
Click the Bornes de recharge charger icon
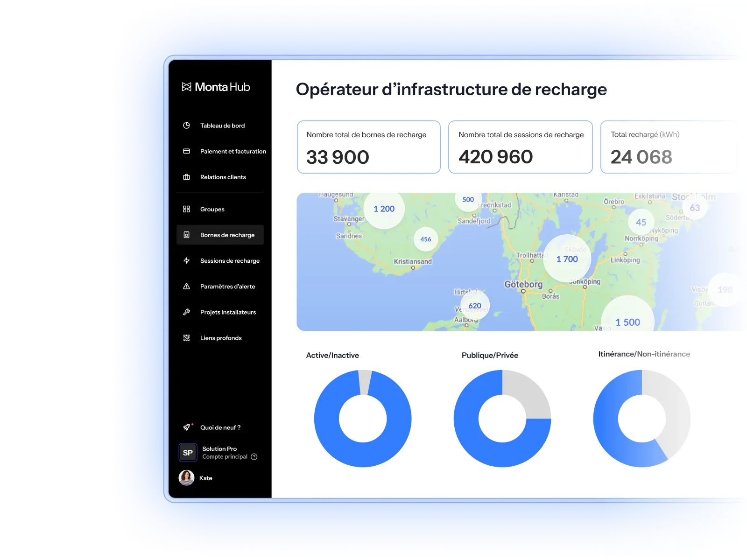tap(186, 235)
